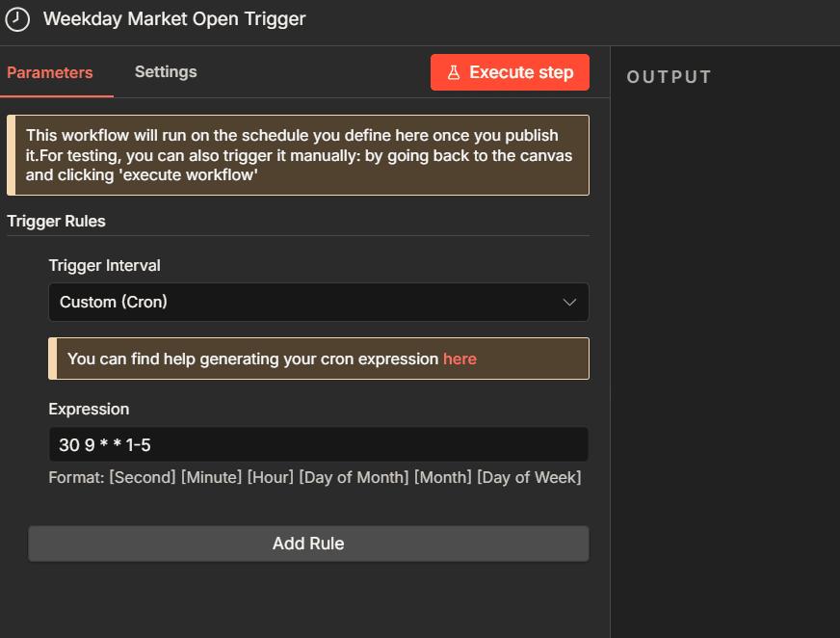Run the node with Execute step
840x638 pixels.
click(x=510, y=72)
